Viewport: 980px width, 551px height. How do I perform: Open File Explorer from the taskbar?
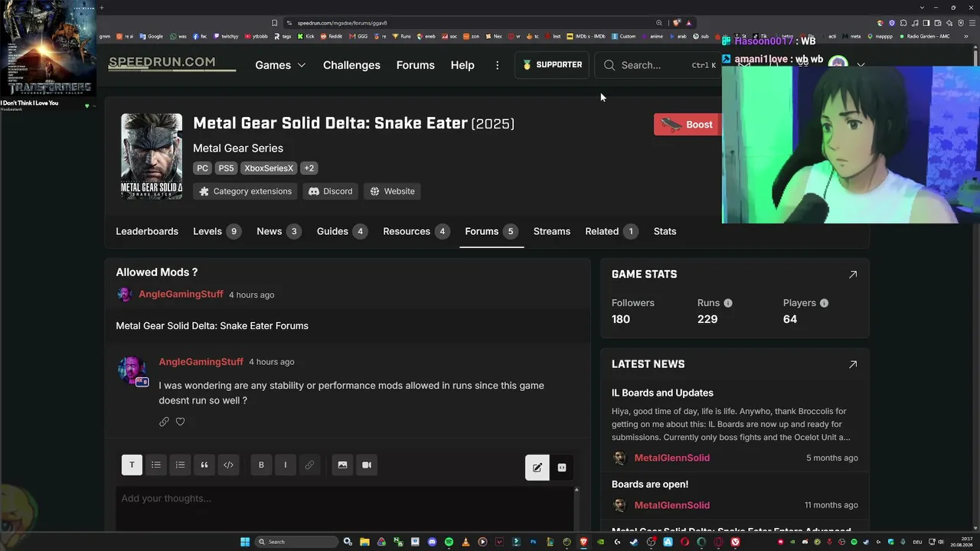pyautogui.click(x=364, y=542)
